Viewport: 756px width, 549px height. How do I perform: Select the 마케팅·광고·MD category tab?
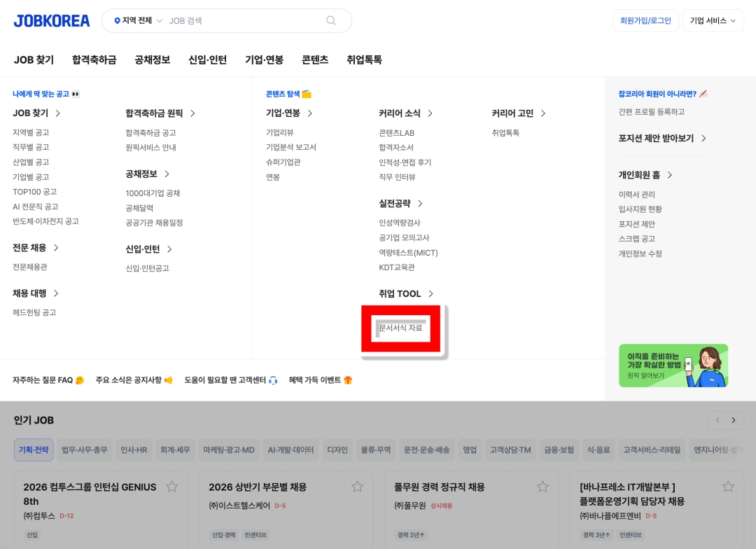tap(228, 450)
